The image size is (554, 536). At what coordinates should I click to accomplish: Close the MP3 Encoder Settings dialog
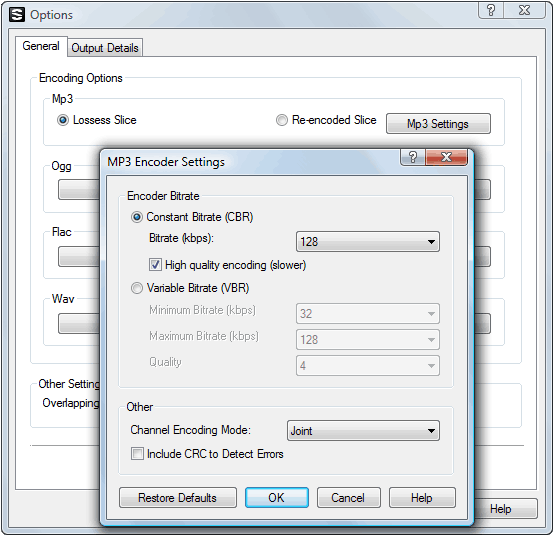[x=447, y=157]
